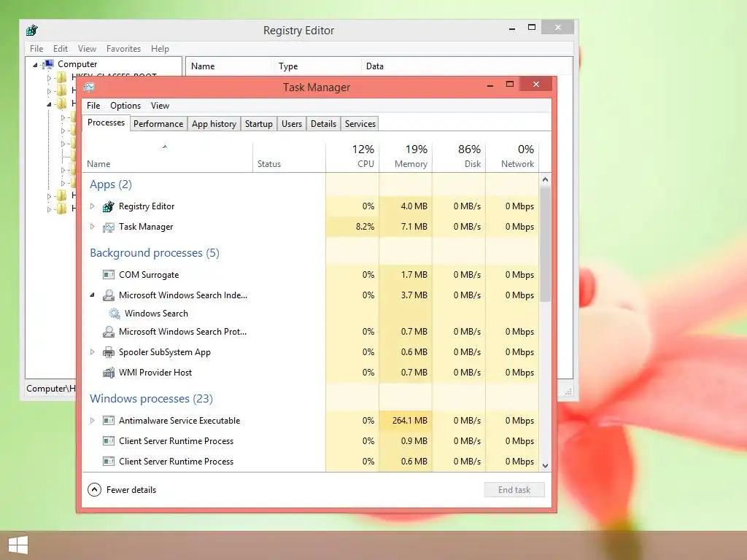Sort by the Disk column header
Viewport: 747px width, 560px height.
tap(459, 157)
